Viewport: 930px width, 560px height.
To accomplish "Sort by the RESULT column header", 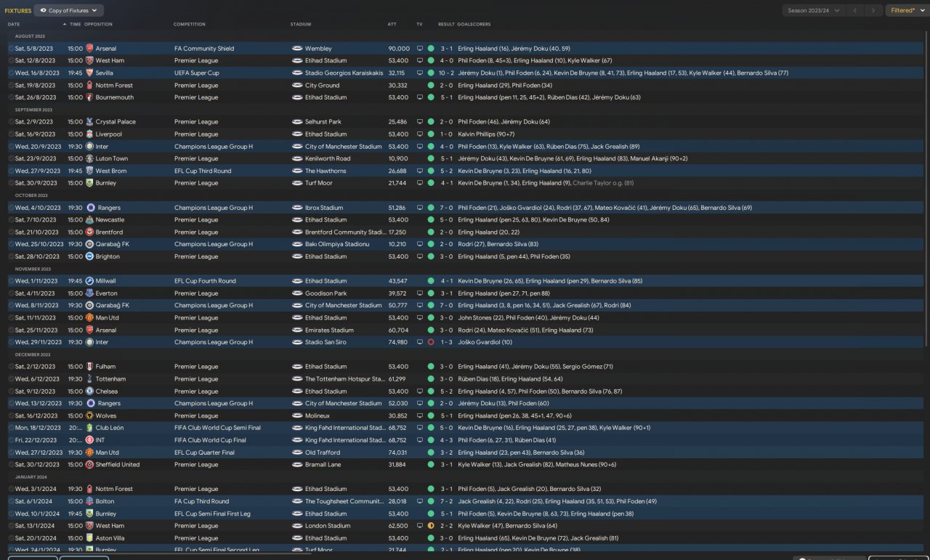I will 446,24.
